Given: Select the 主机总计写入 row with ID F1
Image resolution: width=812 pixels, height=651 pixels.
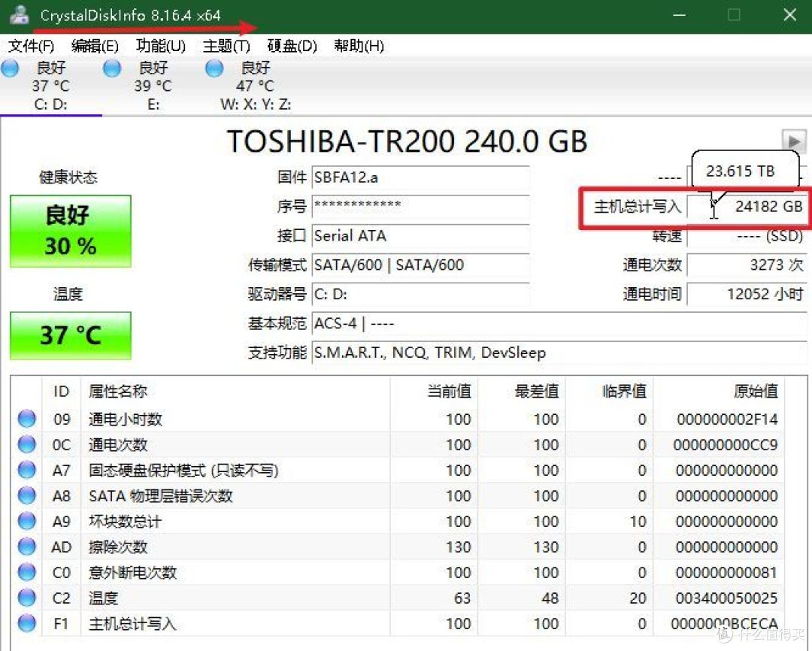Looking at the screenshot, I should pos(398,623).
